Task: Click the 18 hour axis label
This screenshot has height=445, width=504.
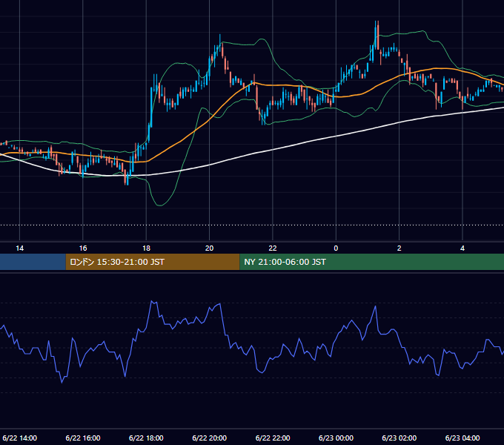Action: pos(146,248)
